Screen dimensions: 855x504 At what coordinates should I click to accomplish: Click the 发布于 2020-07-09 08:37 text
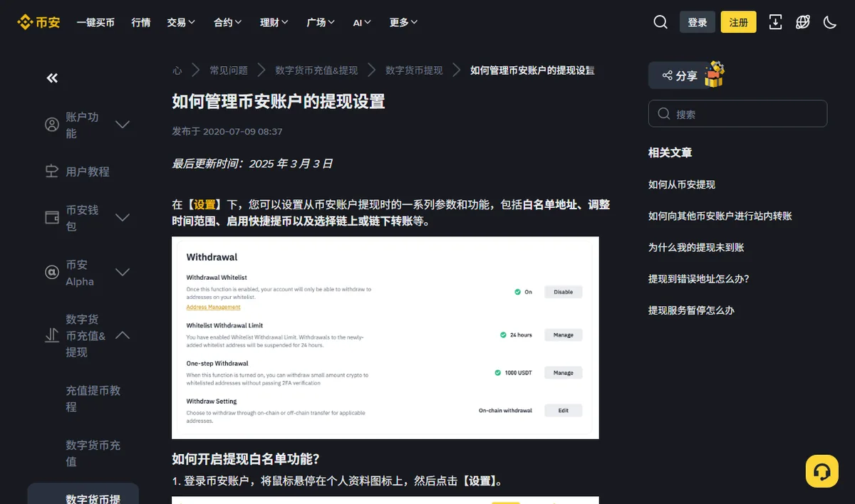[x=227, y=132]
